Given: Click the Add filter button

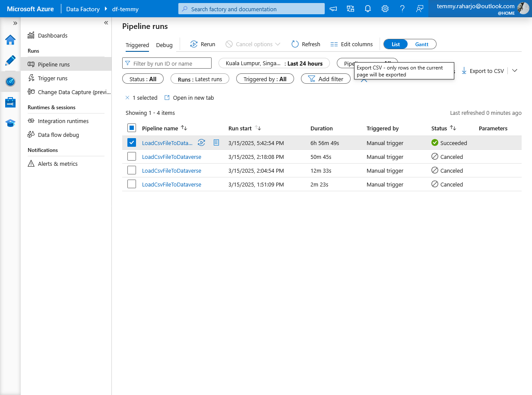Looking at the screenshot, I should click(326, 79).
